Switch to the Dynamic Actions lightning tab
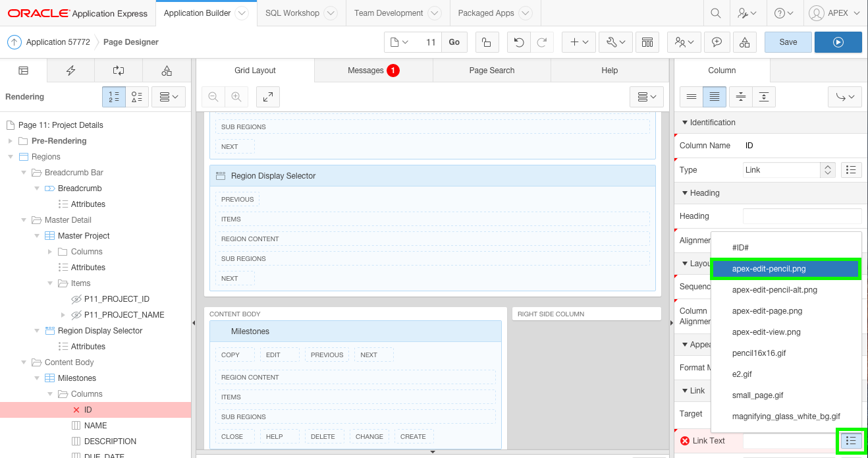This screenshot has width=868, height=458. (71, 71)
